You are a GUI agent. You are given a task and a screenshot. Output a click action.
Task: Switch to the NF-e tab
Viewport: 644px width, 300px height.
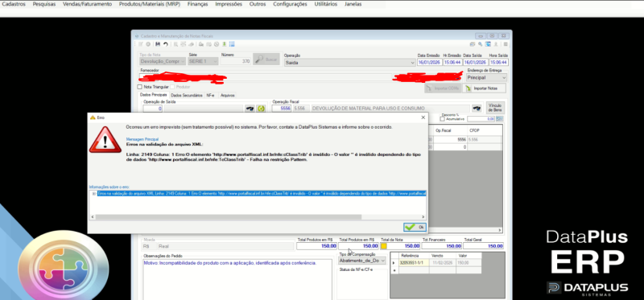coord(210,95)
